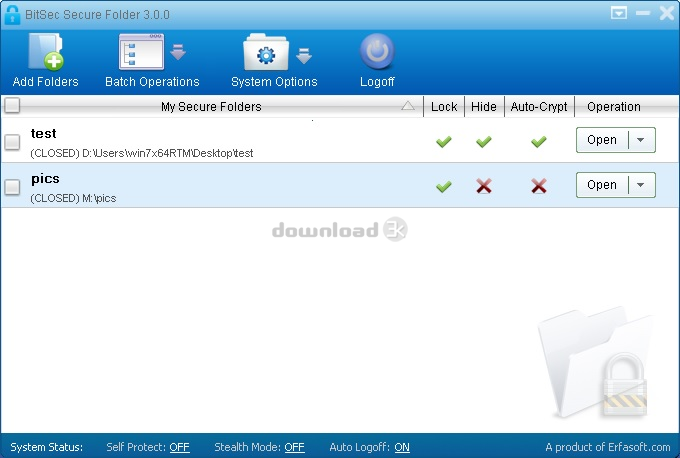Toggle the Hide checkmark for test folder
The height and width of the screenshot is (458, 680).
click(484, 141)
